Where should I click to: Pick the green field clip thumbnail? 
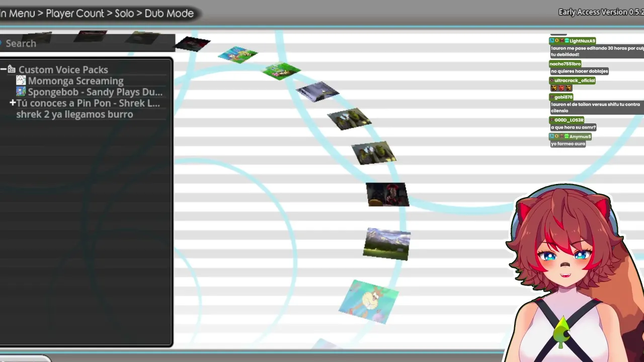(x=281, y=71)
